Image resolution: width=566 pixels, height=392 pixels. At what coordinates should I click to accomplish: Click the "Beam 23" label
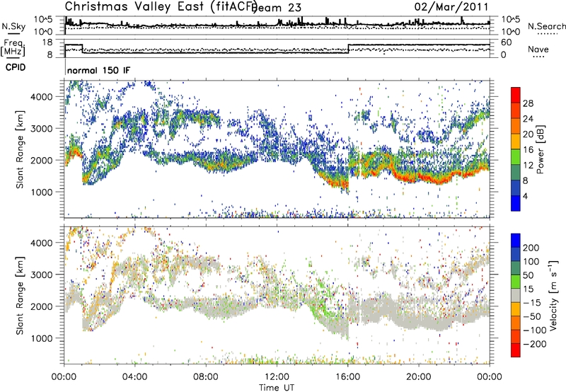pos(276,8)
